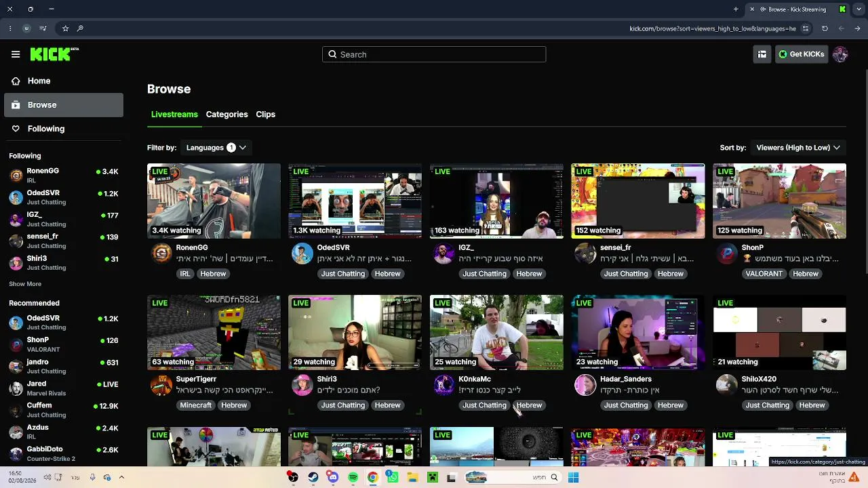Open IGZ_ channel in Following sidebar

64,219
